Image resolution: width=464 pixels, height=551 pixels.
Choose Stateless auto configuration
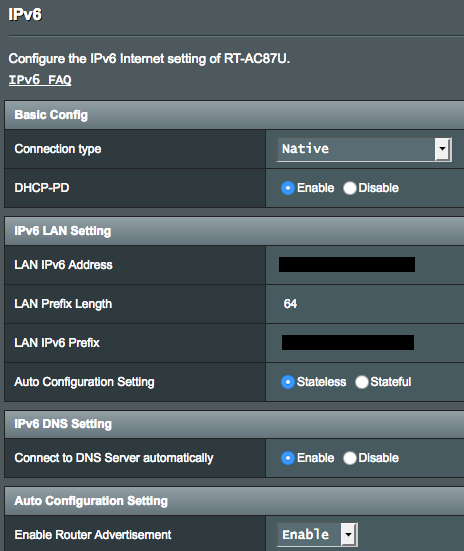tap(288, 382)
